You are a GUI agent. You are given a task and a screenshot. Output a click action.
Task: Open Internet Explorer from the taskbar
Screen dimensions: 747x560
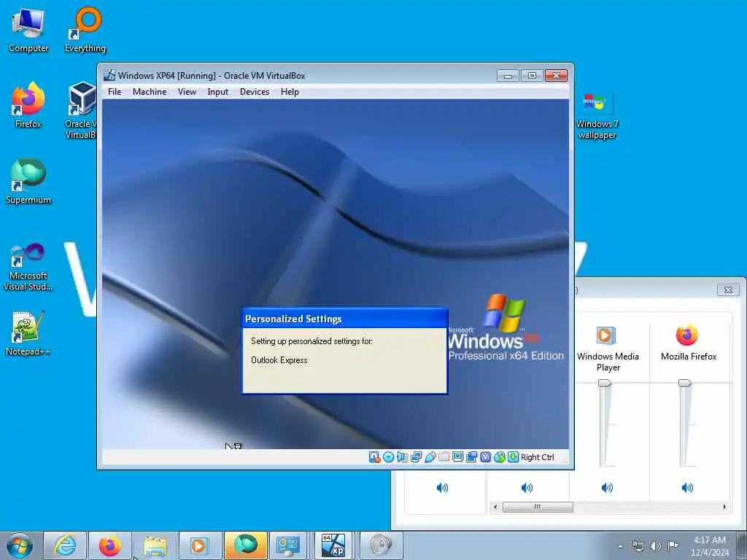click(x=65, y=545)
